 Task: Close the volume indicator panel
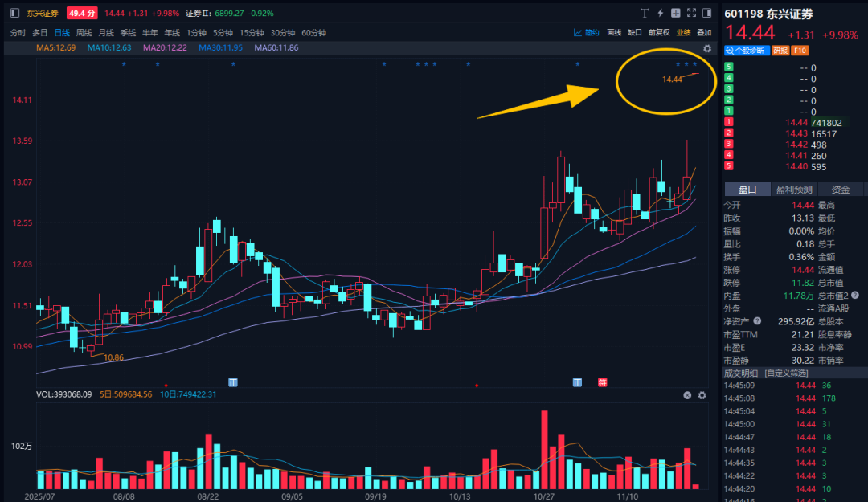click(687, 395)
